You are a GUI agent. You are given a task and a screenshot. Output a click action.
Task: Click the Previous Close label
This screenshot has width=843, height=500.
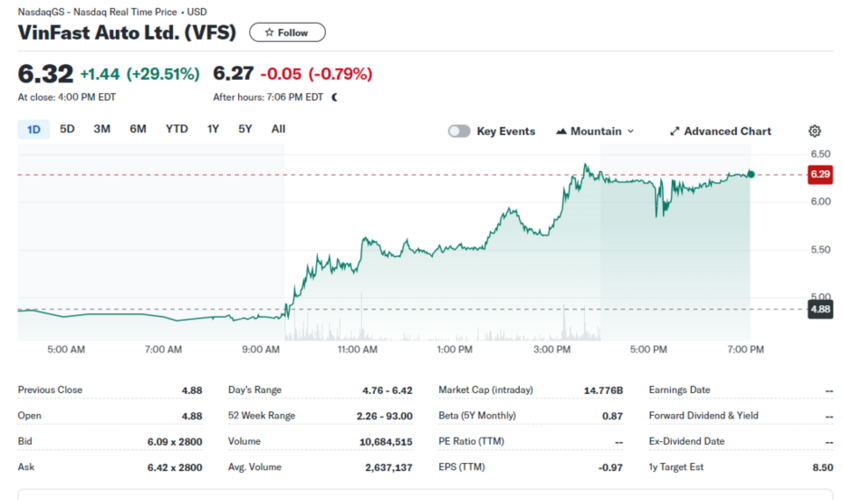tap(50, 390)
